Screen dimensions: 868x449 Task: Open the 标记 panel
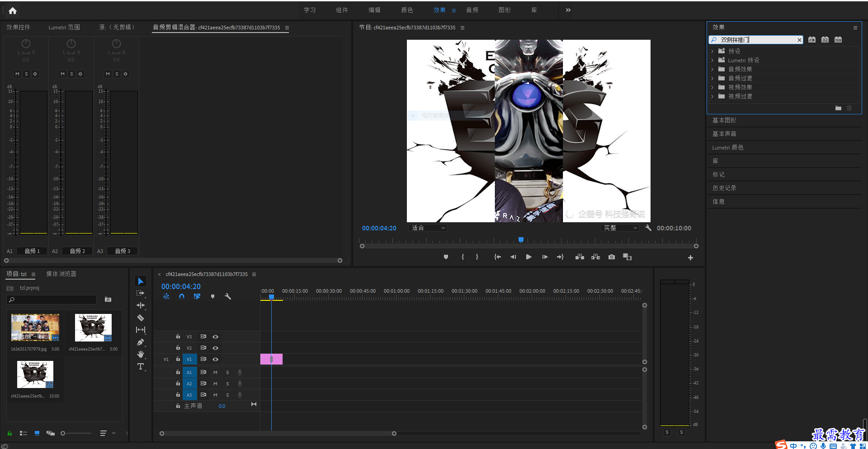[x=718, y=174]
